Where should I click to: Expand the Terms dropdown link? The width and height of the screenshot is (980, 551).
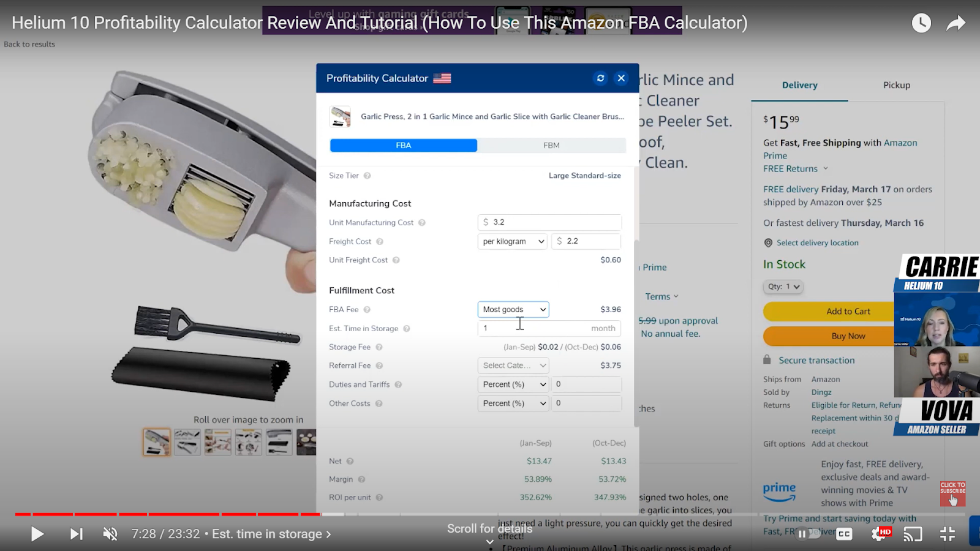661,296
